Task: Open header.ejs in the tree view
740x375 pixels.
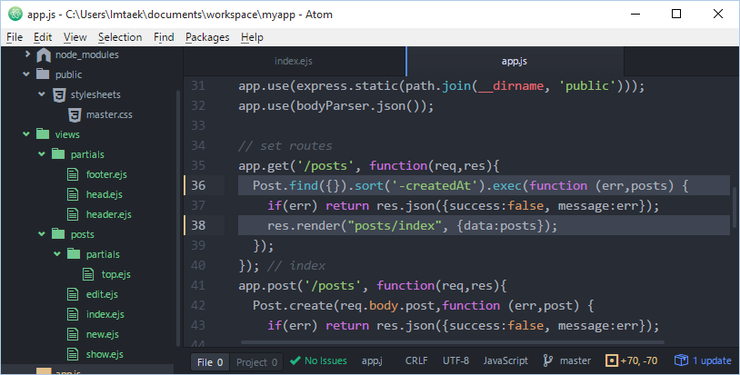Action: coord(109,214)
